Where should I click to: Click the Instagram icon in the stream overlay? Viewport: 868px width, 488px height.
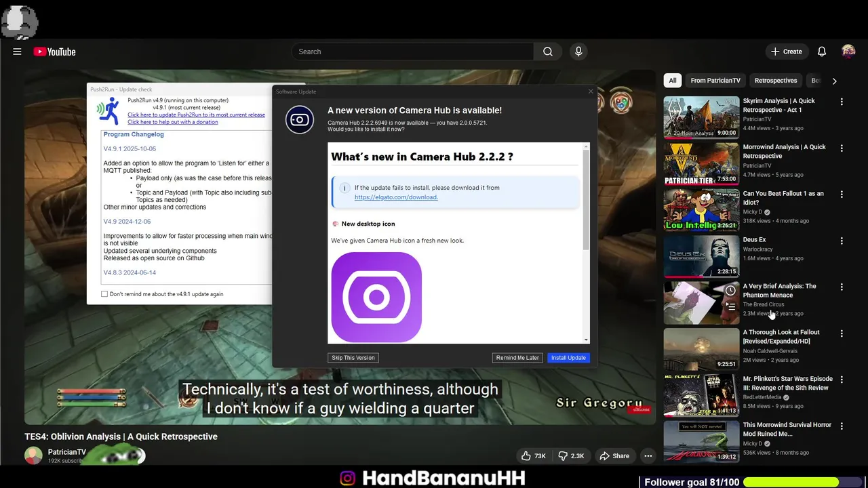pyautogui.click(x=348, y=479)
